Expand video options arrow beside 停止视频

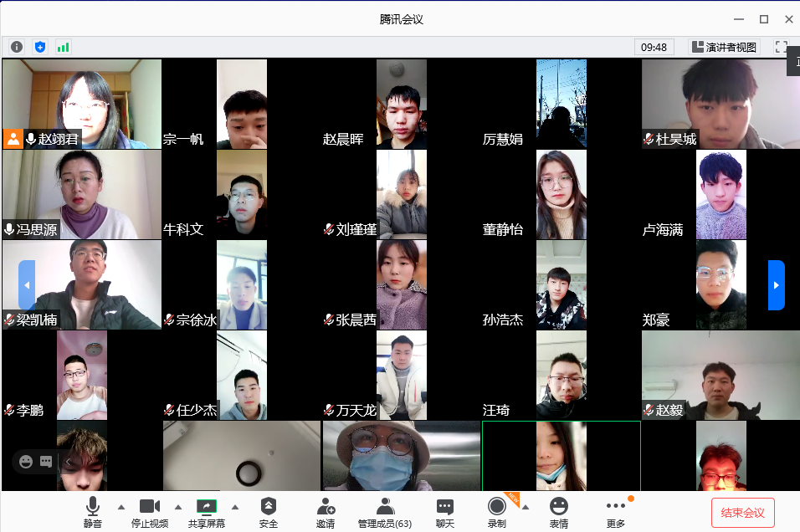click(177, 507)
